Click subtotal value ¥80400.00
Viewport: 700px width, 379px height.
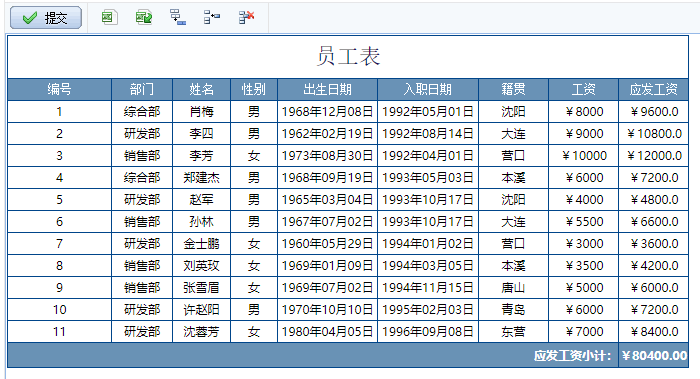point(654,356)
